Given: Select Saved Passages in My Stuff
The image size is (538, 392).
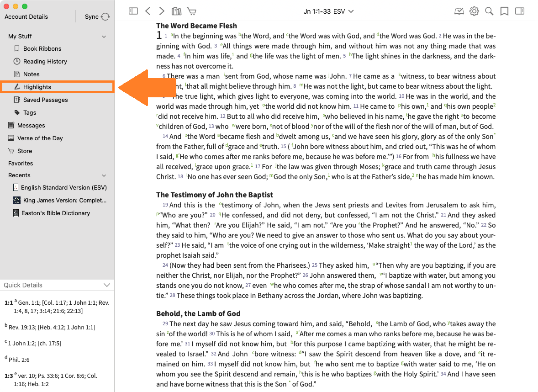Looking at the screenshot, I should pos(45,100).
